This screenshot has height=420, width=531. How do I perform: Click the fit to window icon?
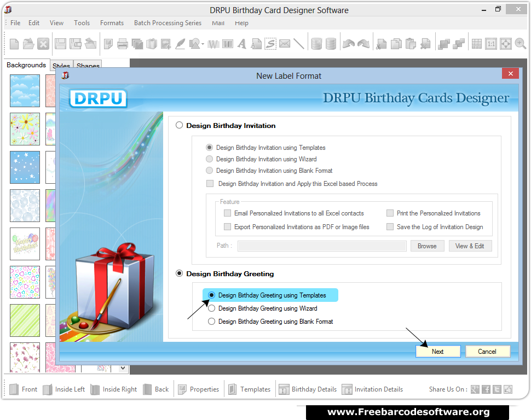tap(506, 44)
